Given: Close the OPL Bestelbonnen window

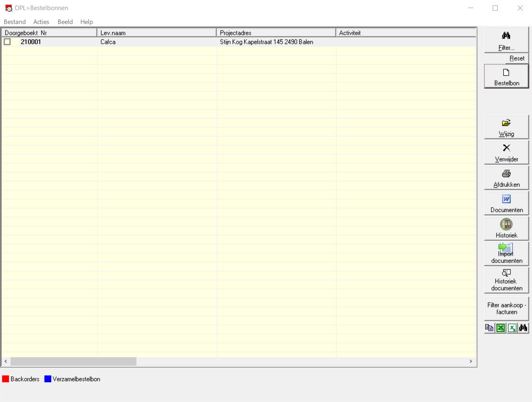Looking at the screenshot, I should click(x=520, y=8).
